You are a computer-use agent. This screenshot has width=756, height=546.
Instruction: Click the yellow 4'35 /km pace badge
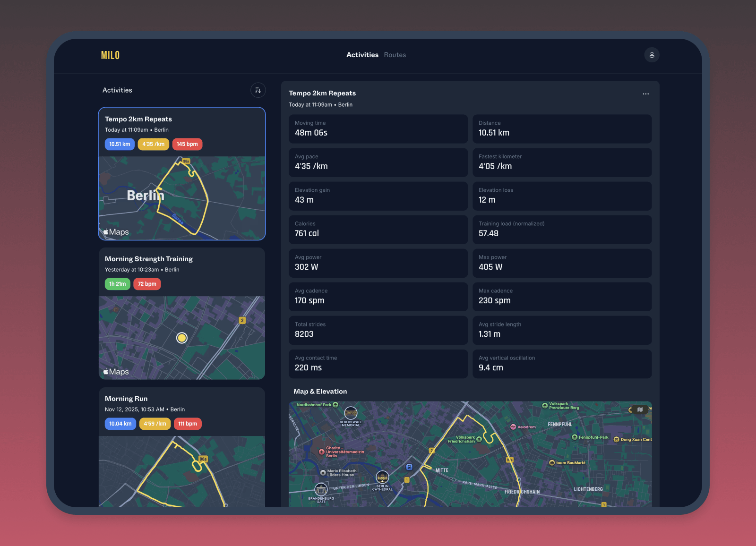click(153, 144)
